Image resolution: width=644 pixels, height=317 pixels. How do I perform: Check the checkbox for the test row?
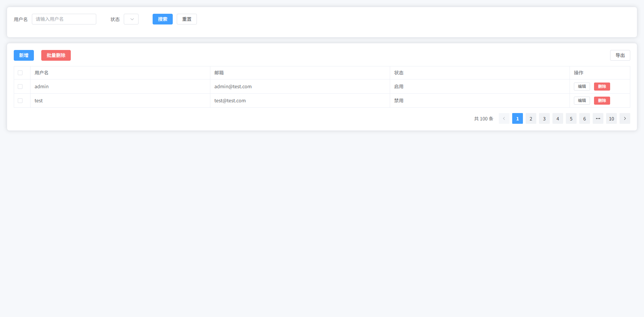click(20, 101)
